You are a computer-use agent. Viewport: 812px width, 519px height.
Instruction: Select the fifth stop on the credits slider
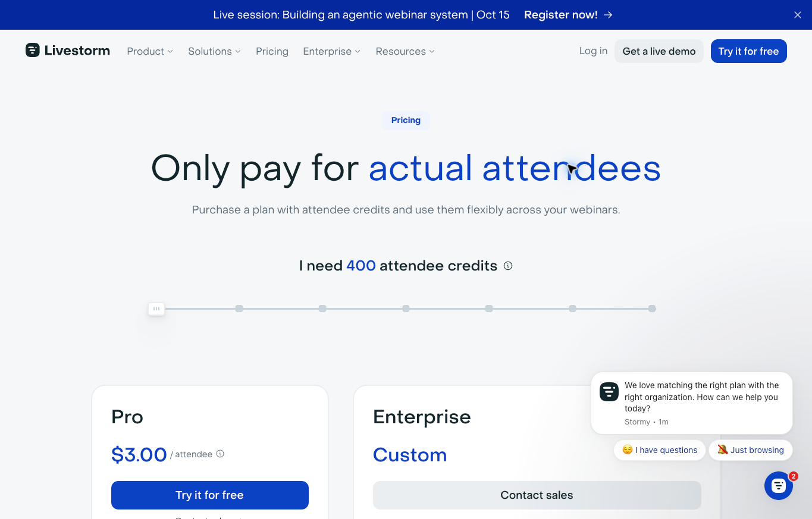tap(489, 309)
